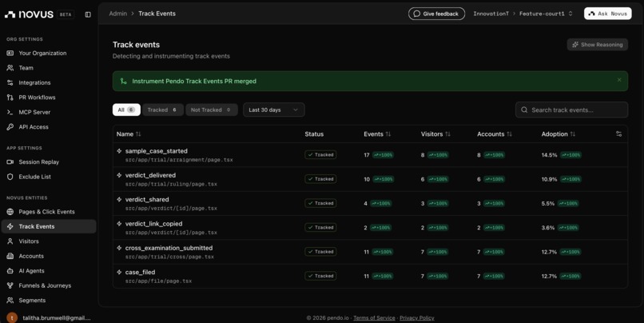Click the Exclude List shield icon
The image size is (644, 323).
click(x=10, y=177)
